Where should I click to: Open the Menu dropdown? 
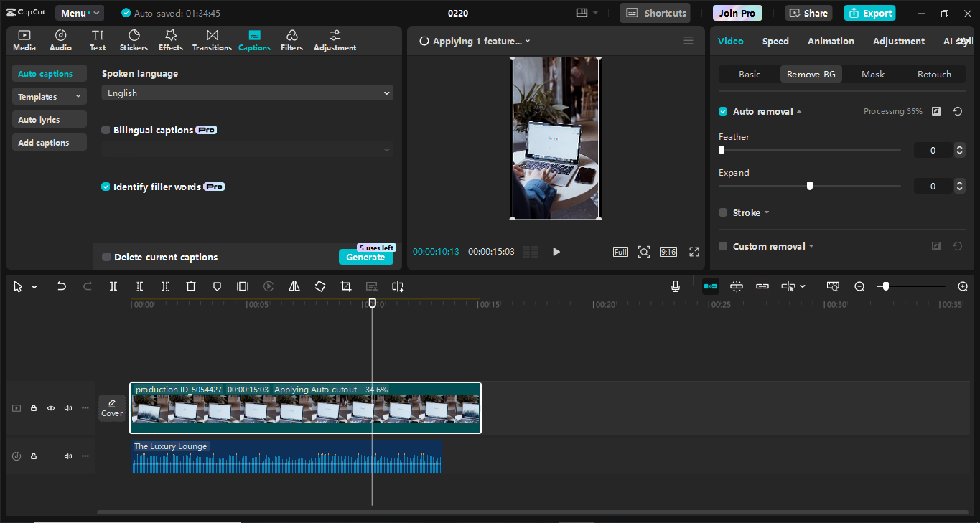(x=79, y=13)
